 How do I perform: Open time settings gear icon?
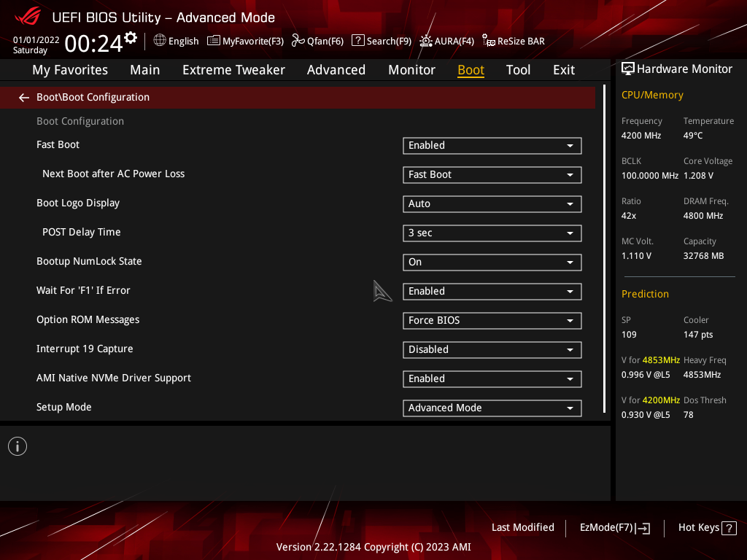[131, 38]
